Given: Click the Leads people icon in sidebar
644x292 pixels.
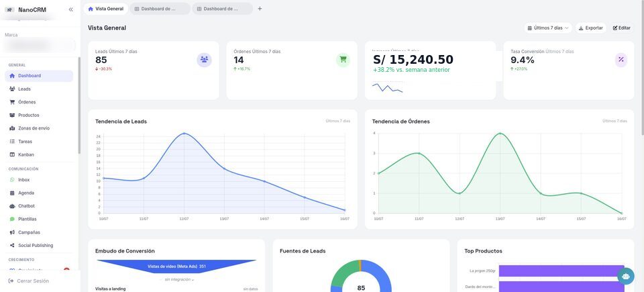Looking at the screenshot, I should (12, 89).
